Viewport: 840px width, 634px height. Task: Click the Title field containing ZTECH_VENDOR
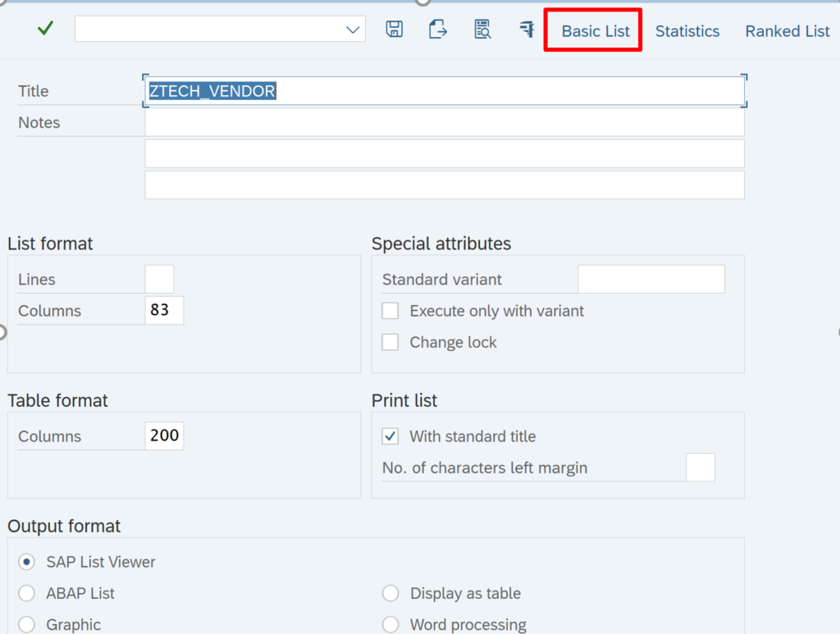(443, 90)
